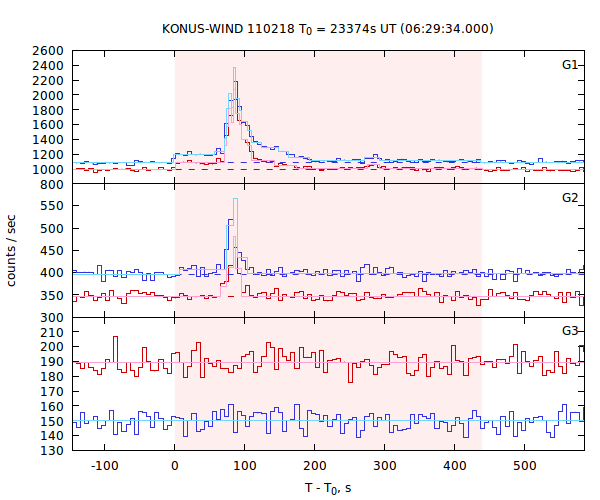This screenshot has width=600, height=500.
Task: Click G2 y-axis tick label 300
Action: (x=52, y=318)
